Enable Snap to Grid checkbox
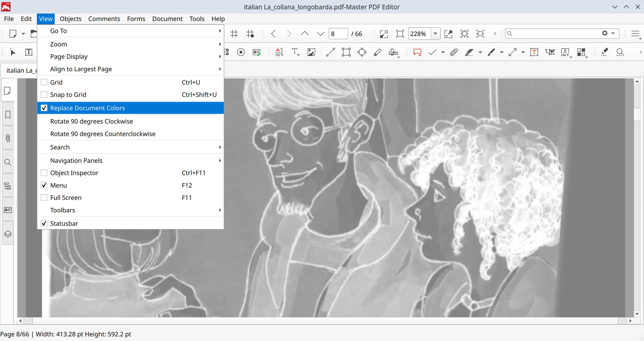Image resolution: width=644 pixels, height=341 pixels. tap(44, 95)
